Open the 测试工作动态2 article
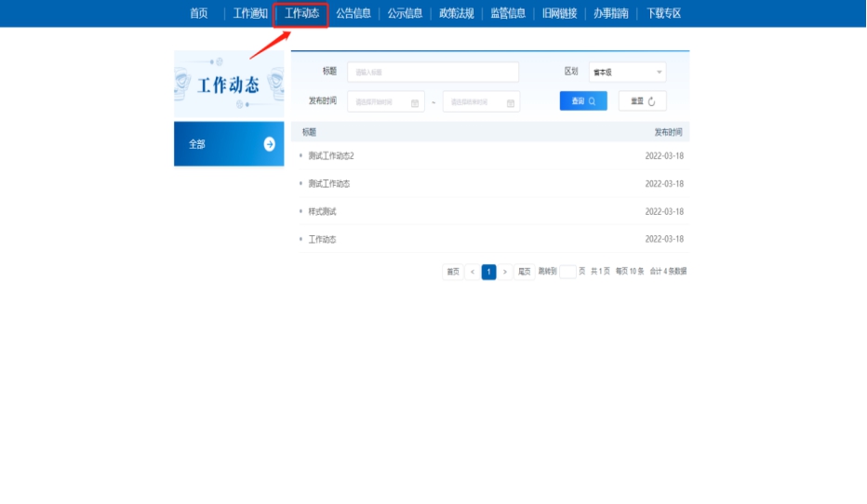This screenshot has height=504, width=867. 331,155
